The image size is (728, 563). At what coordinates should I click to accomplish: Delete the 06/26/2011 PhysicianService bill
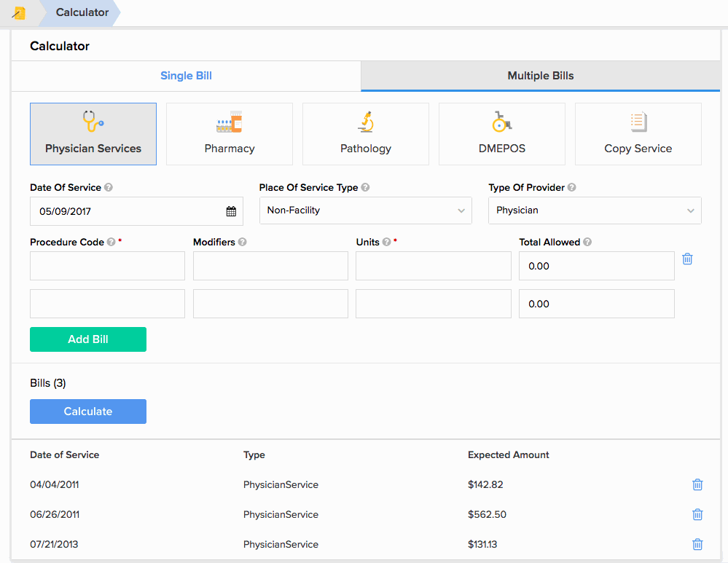(x=697, y=514)
